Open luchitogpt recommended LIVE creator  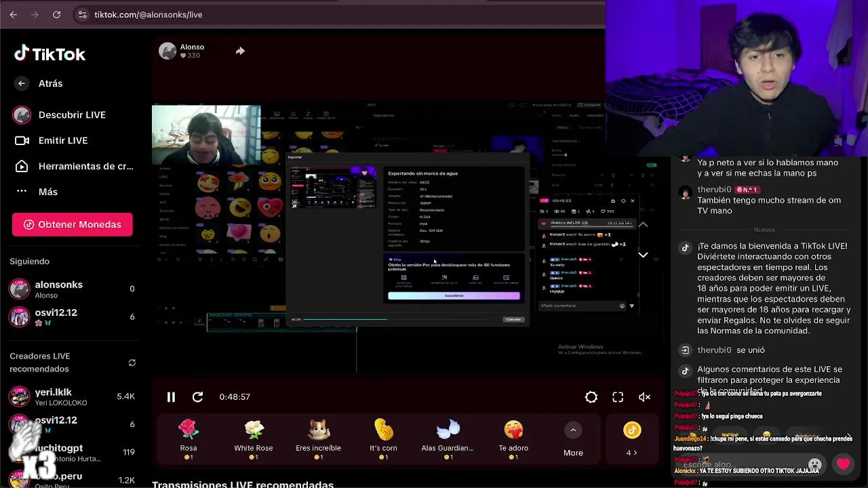click(x=71, y=453)
